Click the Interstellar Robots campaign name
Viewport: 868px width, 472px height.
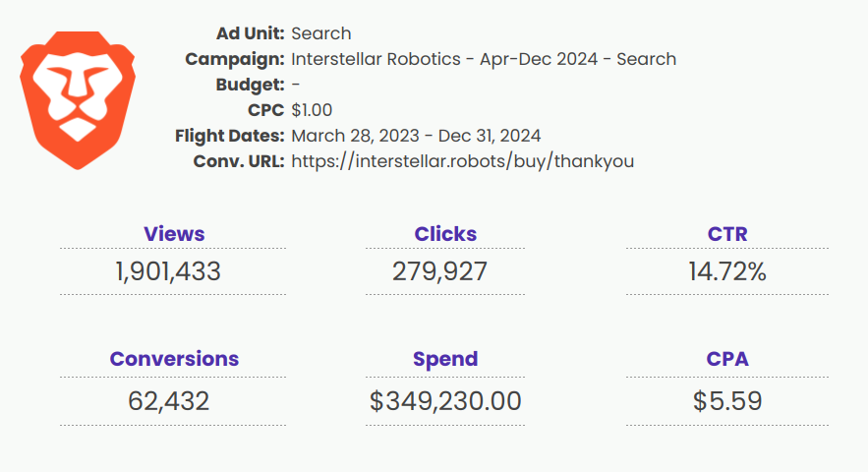coord(484,59)
